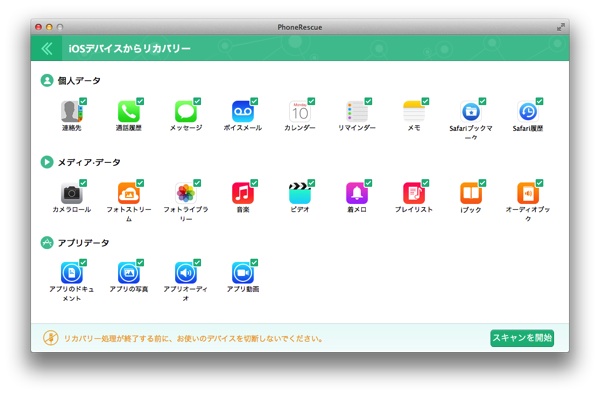Select the Photo Library (フォトライブラリー) icon
The width and height of the screenshot is (600, 395).
pyautogui.click(x=186, y=193)
